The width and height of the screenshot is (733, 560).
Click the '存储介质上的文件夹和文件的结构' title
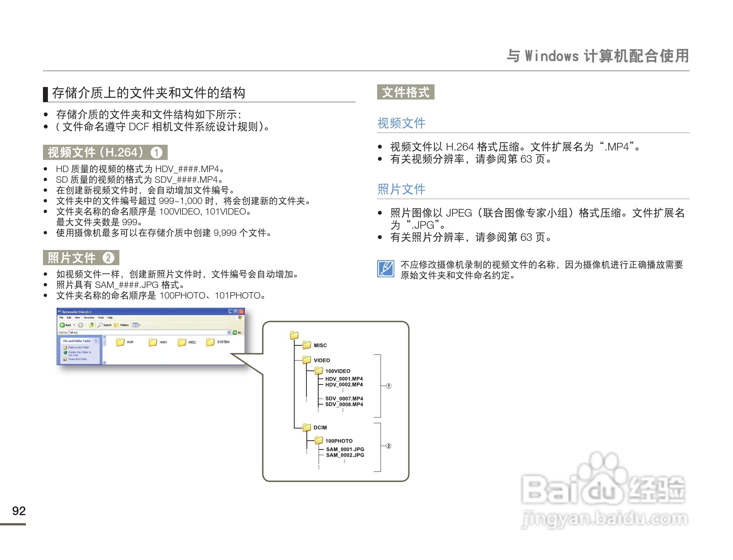click(149, 93)
